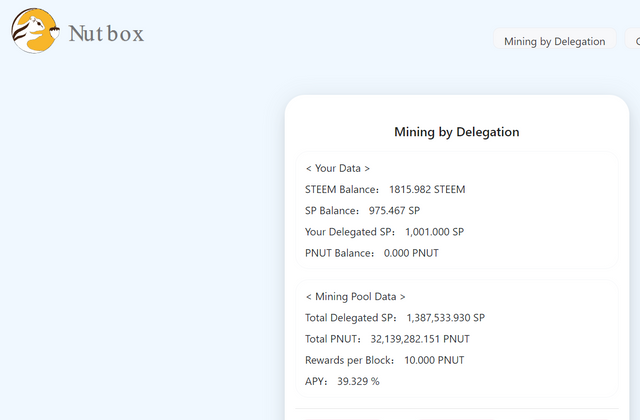Click the Nutbox brand name text
The image size is (640, 420).
[x=106, y=33]
